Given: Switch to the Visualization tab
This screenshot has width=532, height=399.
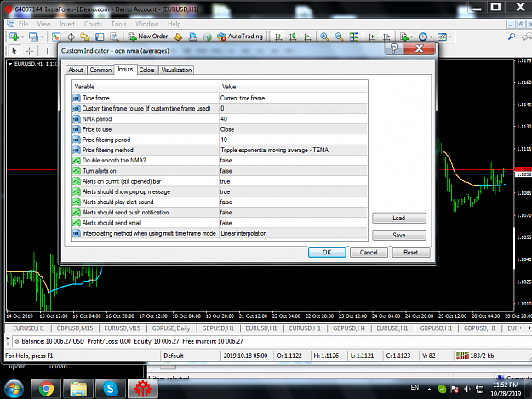Looking at the screenshot, I should tap(176, 70).
